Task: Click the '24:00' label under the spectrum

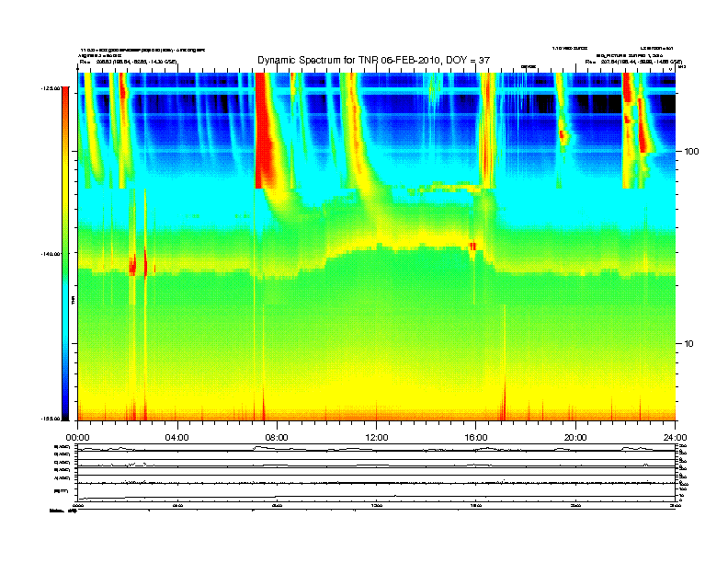Action: (676, 438)
